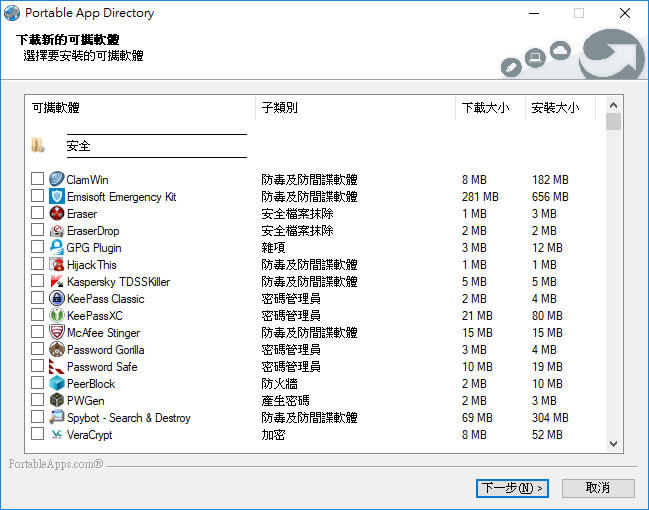Click the 21 MB download size of KeePassXC
The image size is (649, 510).
tap(477, 316)
